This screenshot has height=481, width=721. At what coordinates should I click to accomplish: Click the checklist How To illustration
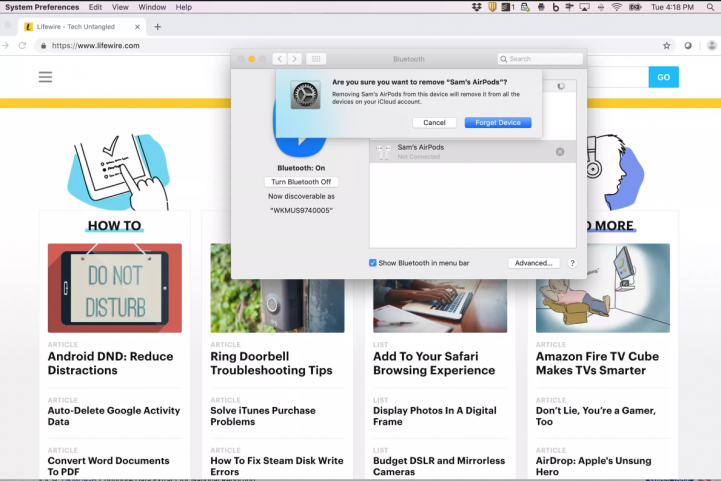pyautogui.click(x=119, y=172)
